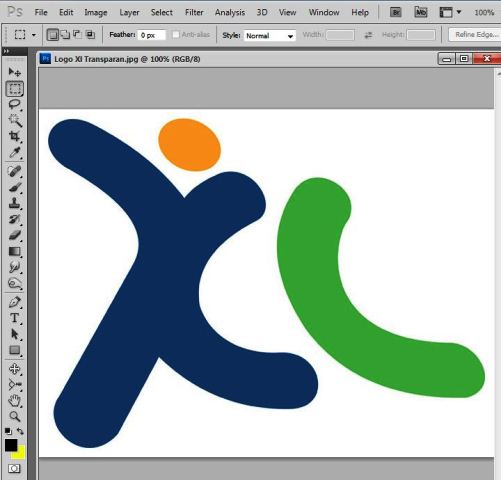501x480 pixels.
Task: Choose Subtract from selection mode
Action: 77,34
